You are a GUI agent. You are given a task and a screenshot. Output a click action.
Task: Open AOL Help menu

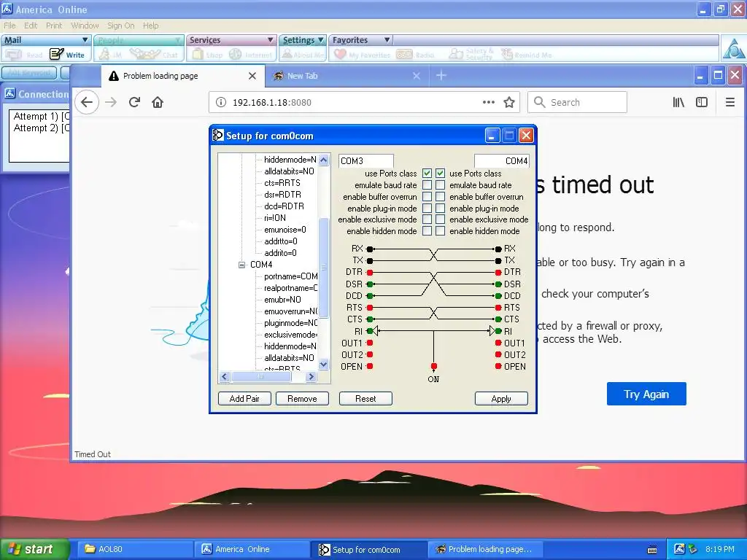click(x=150, y=26)
